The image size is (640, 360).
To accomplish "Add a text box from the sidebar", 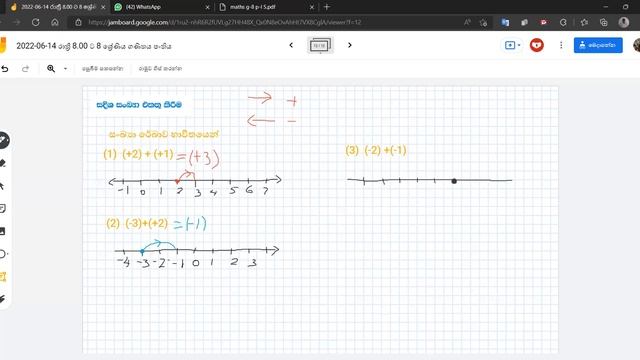I will click(3, 277).
